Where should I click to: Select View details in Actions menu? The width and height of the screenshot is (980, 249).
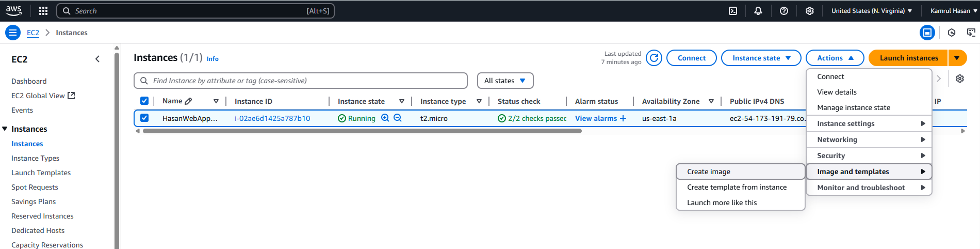tap(869, 92)
